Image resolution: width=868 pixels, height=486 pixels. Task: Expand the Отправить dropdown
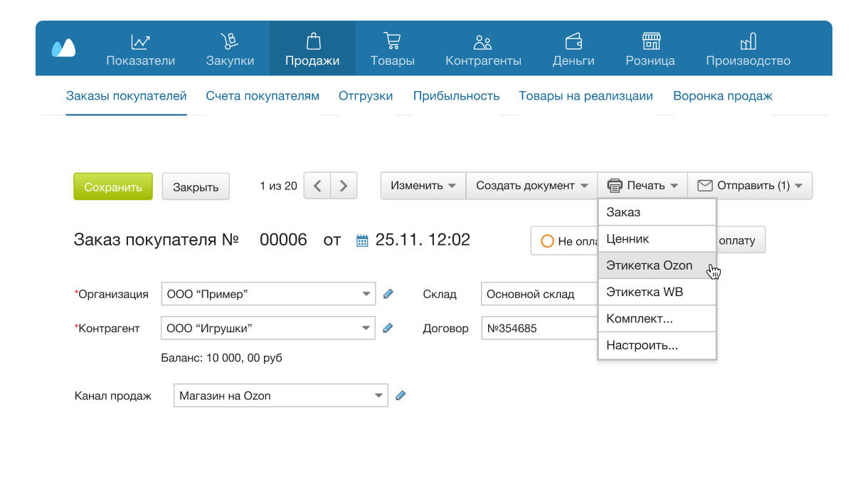(x=751, y=185)
